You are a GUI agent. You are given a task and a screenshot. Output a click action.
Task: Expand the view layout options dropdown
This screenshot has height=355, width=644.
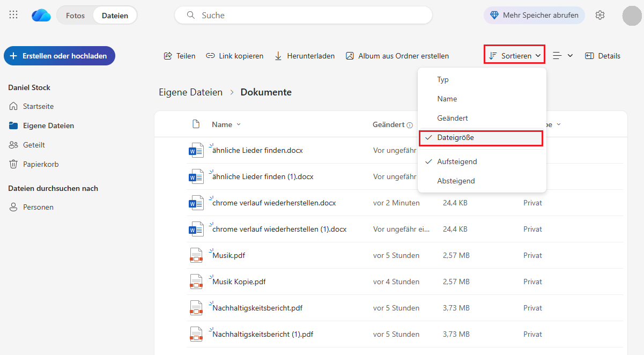[x=563, y=56]
